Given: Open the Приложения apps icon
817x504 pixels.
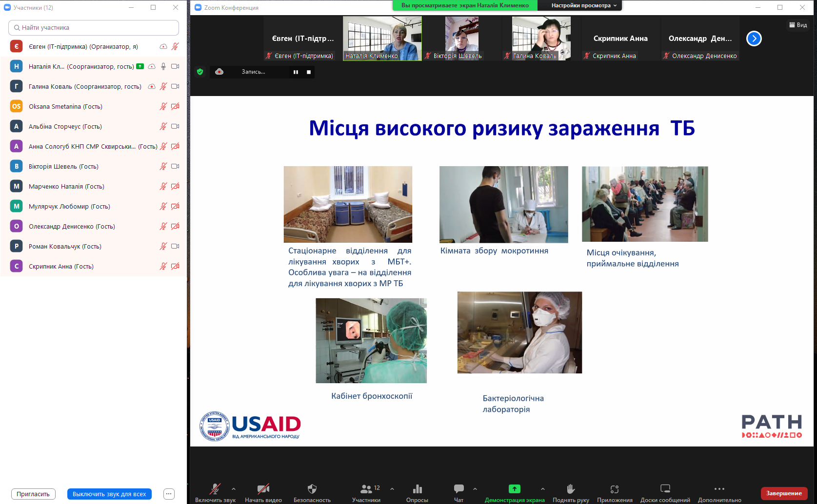Looking at the screenshot, I should [x=615, y=489].
